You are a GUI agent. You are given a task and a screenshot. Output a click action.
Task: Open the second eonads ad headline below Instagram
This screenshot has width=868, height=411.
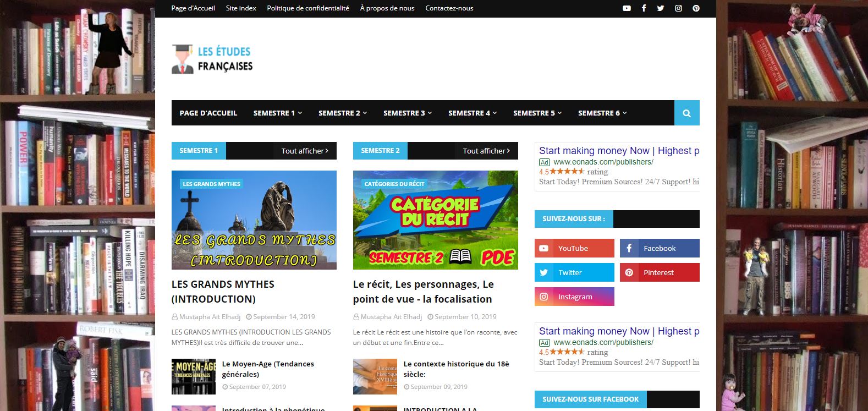(619, 331)
